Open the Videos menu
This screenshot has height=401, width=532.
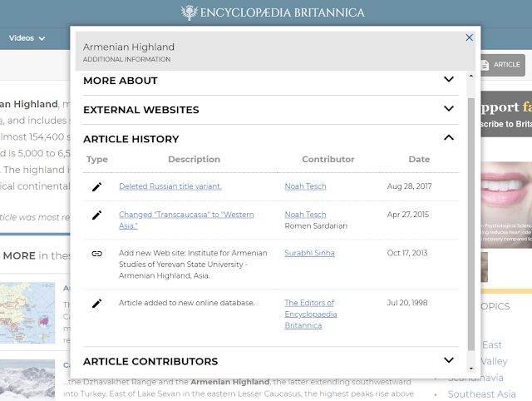coord(27,37)
